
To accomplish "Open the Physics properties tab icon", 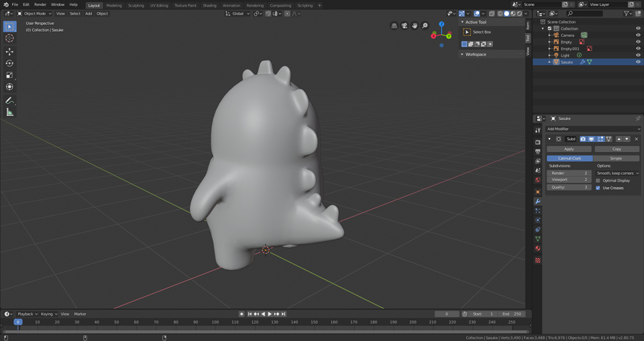I will (537, 220).
